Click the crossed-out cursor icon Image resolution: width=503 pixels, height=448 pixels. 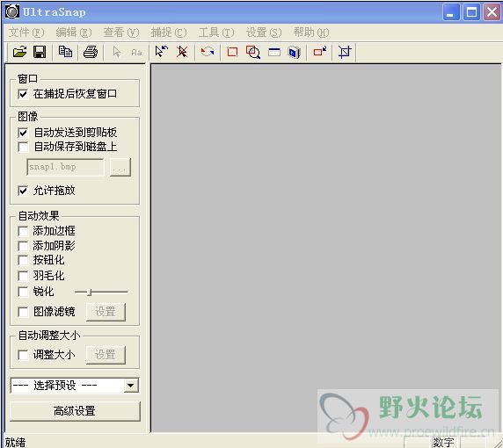coord(182,52)
